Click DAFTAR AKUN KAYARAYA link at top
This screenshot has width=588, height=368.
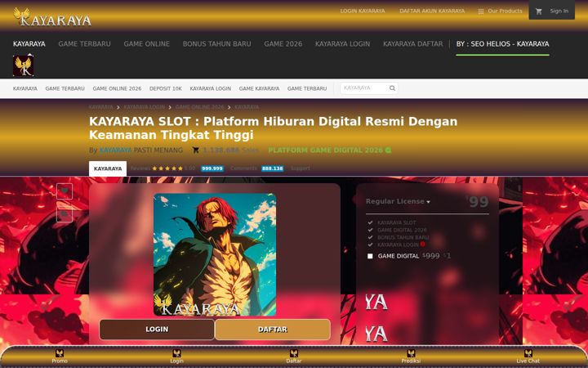coord(432,11)
